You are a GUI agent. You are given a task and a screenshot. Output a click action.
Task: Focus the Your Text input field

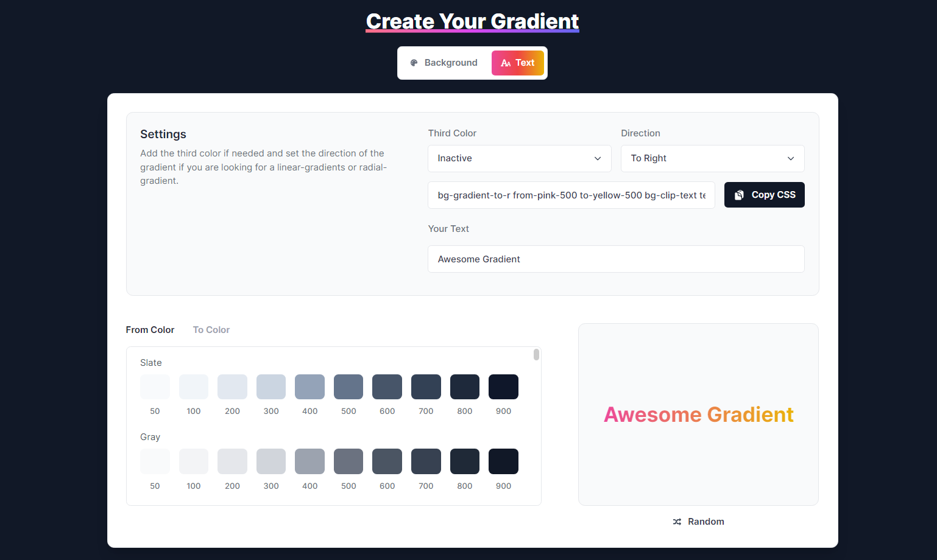616,259
